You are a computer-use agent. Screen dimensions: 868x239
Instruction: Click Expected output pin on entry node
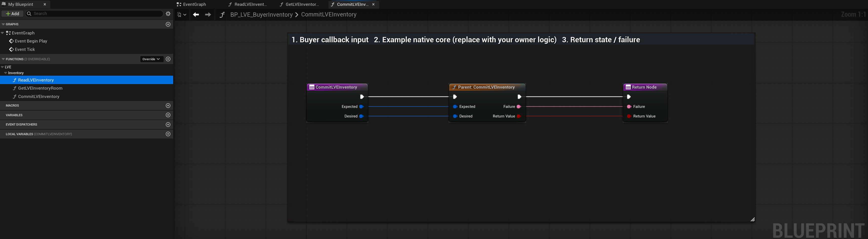click(x=361, y=107)
